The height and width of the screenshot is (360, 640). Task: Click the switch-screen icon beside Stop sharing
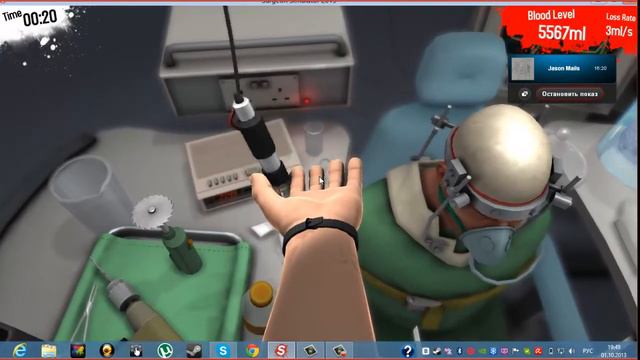tap(524, 94)
